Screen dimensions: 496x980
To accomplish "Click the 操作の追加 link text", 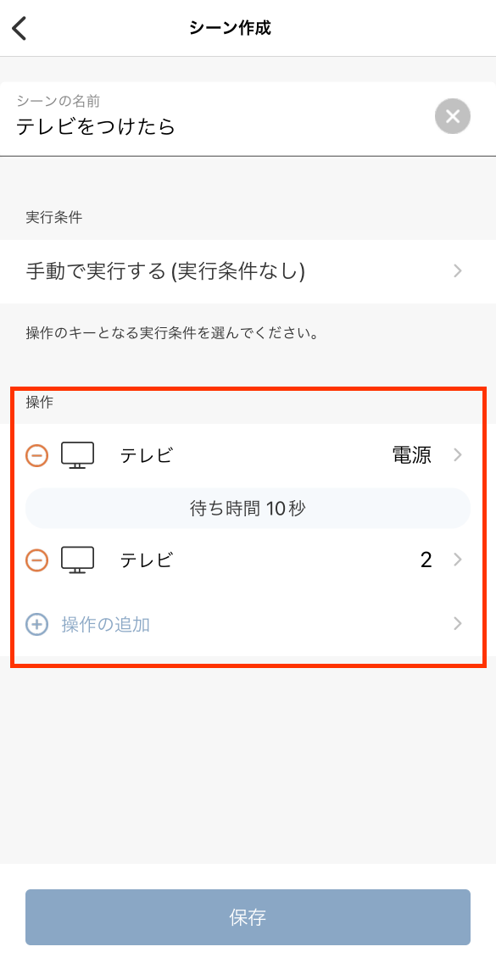I will [x=106, y=624].
